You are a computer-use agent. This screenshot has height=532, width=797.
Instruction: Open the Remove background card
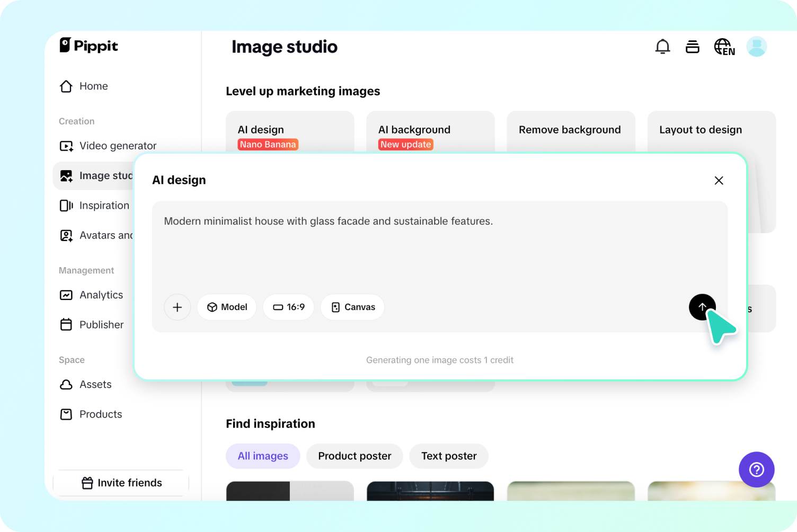(570, 130)
